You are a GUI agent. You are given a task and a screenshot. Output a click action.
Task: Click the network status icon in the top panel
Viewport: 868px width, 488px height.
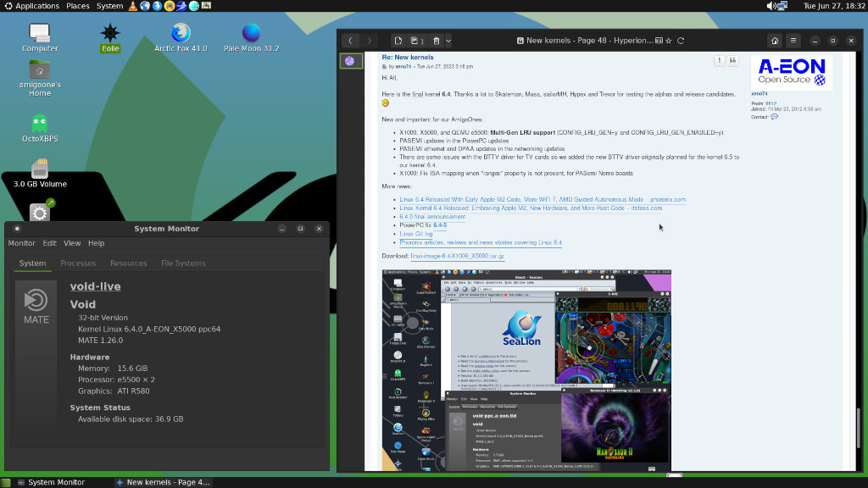point(782,6)
